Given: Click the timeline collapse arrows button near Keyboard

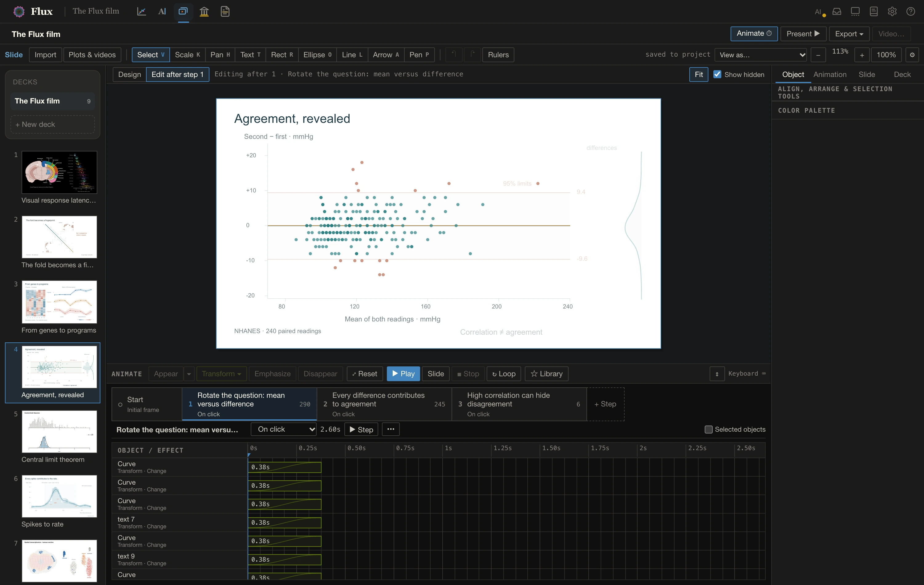Looking at the screenshot, I should tap(717, 374).
